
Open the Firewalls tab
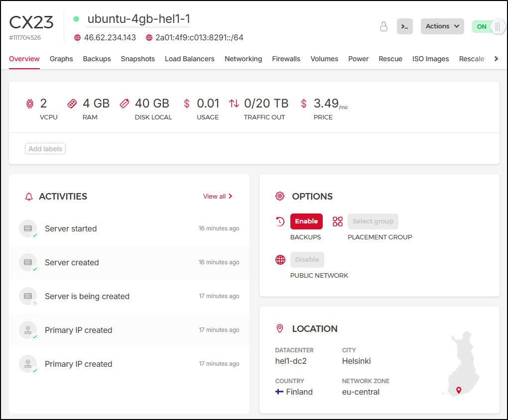click(x=286, y=59)
